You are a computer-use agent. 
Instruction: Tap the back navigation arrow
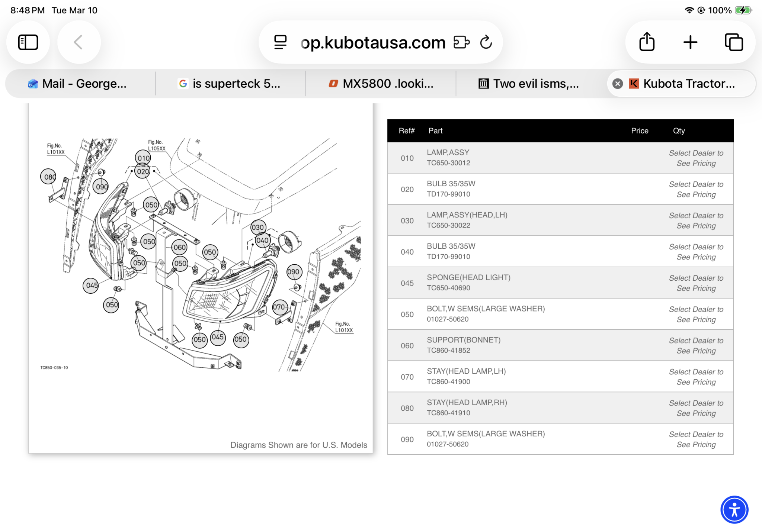coord(79,42)
